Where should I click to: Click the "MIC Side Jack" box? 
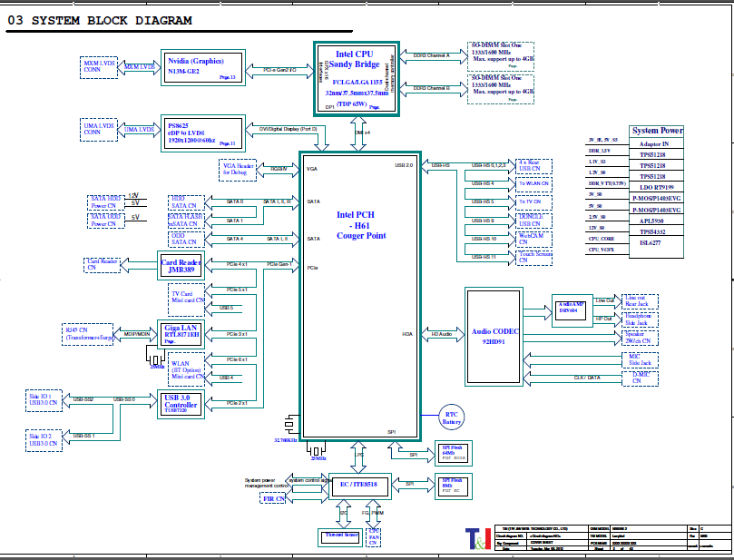click(640, 359)
